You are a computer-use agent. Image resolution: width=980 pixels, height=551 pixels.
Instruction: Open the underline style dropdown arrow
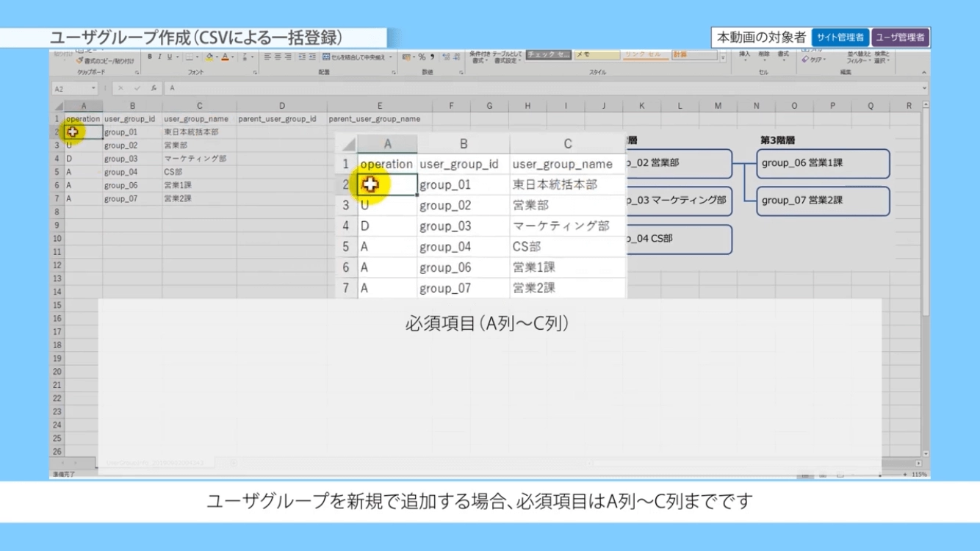click(x=178, y=57)
